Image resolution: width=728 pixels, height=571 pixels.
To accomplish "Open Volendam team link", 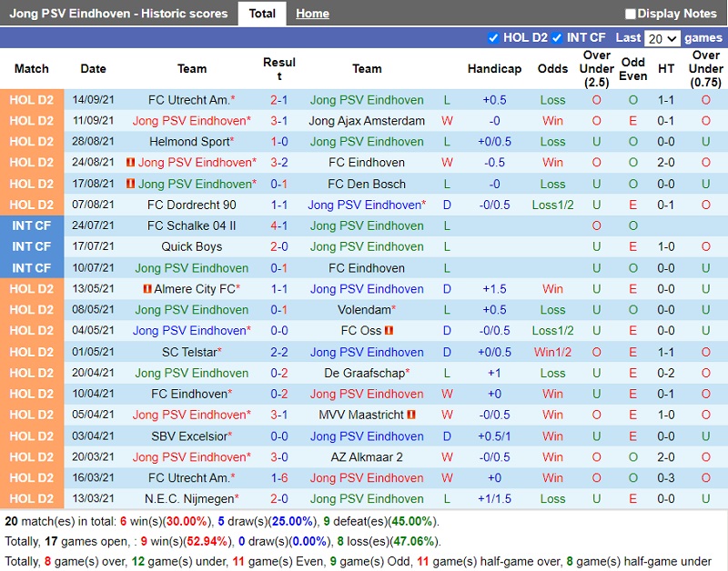I will coord(367,310).
